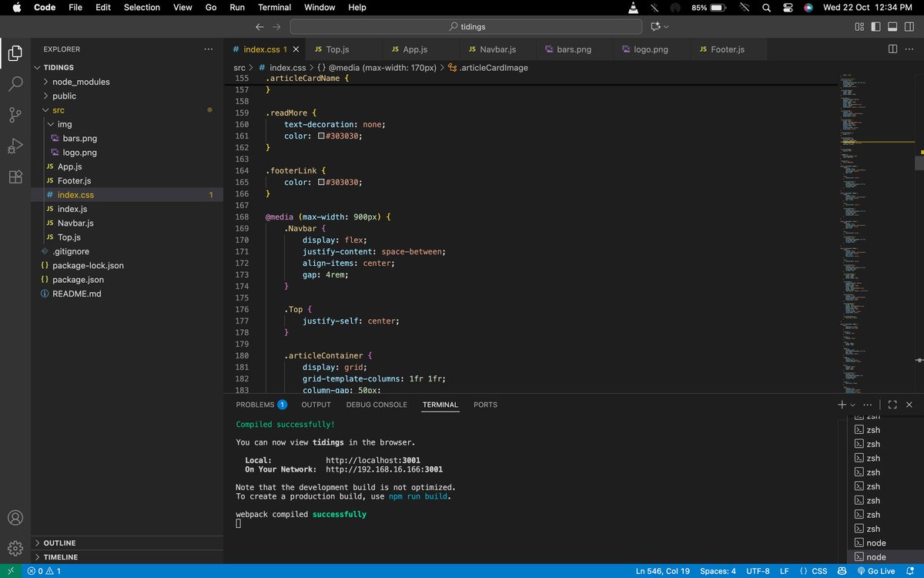This screenshot has width=924, height=578.
Task: Open the Run menu in menu bar
Action: click(237, 8)
